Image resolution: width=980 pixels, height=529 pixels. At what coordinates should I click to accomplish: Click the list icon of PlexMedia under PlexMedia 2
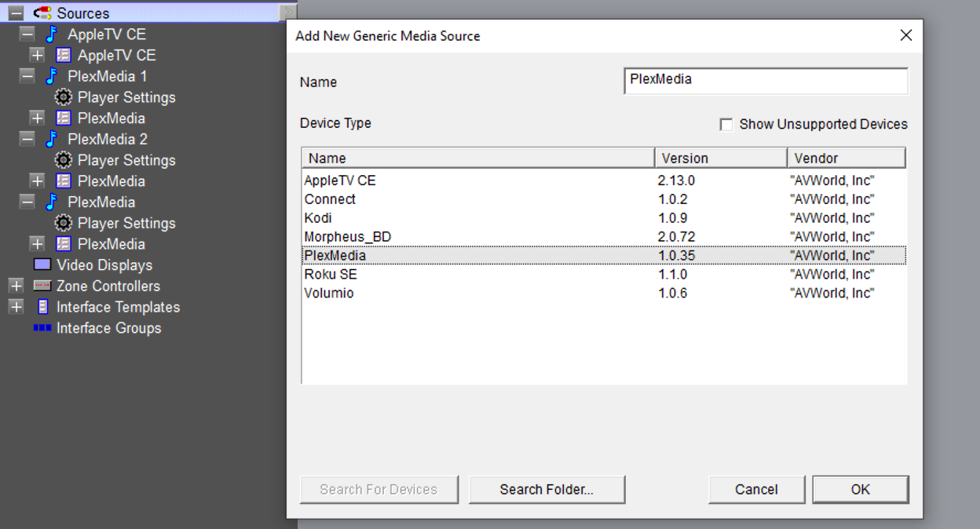point(64,181)
